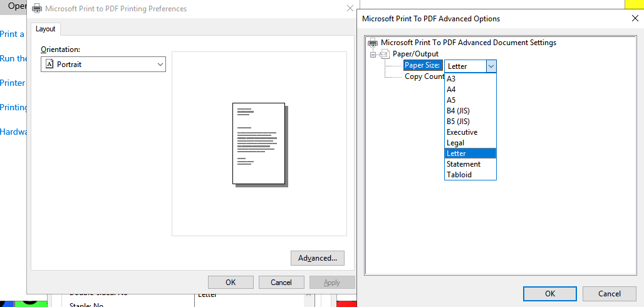Choose Statement paper size option
Screen dimensions: 644x307
pos(470,164)
